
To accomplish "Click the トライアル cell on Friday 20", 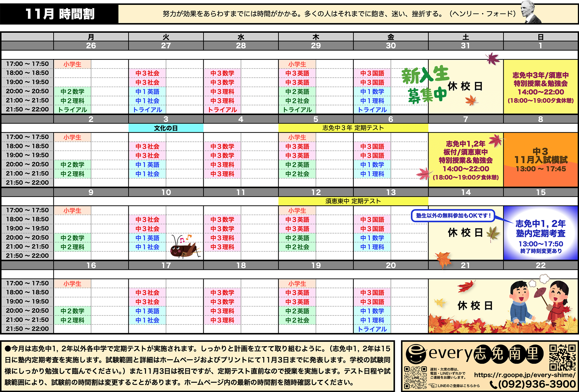I will tap(372, 329).
